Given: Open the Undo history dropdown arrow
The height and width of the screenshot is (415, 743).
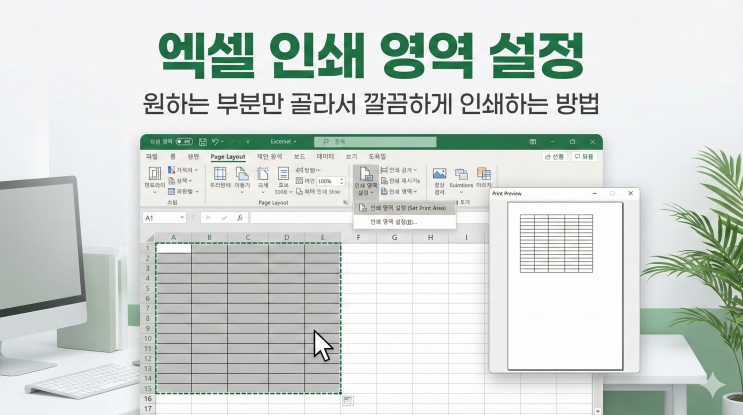Looking at the screenshot, I should [x=222, y=142].
